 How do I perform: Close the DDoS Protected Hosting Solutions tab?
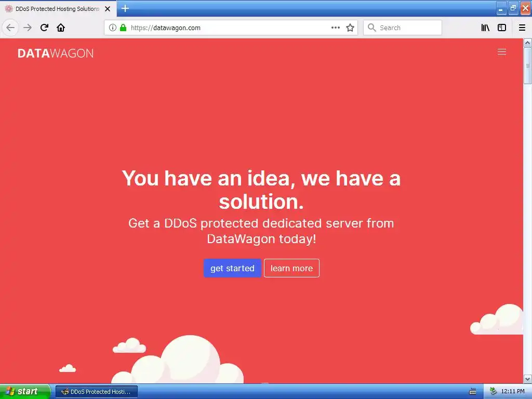[108, 9]
